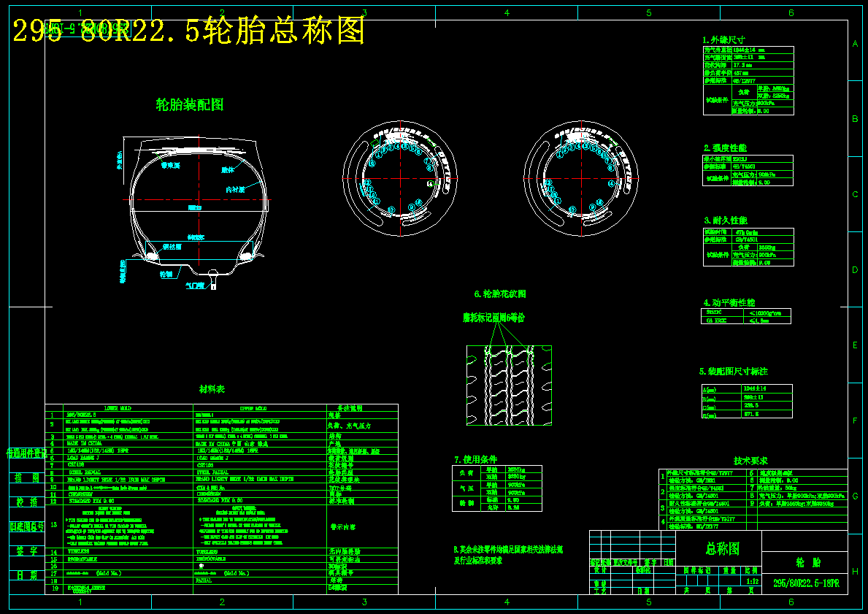The height and width of the screenshot is (614, 868).
Task: Click the '轮 辋' row label in usage conditions table
Action: 466,503
